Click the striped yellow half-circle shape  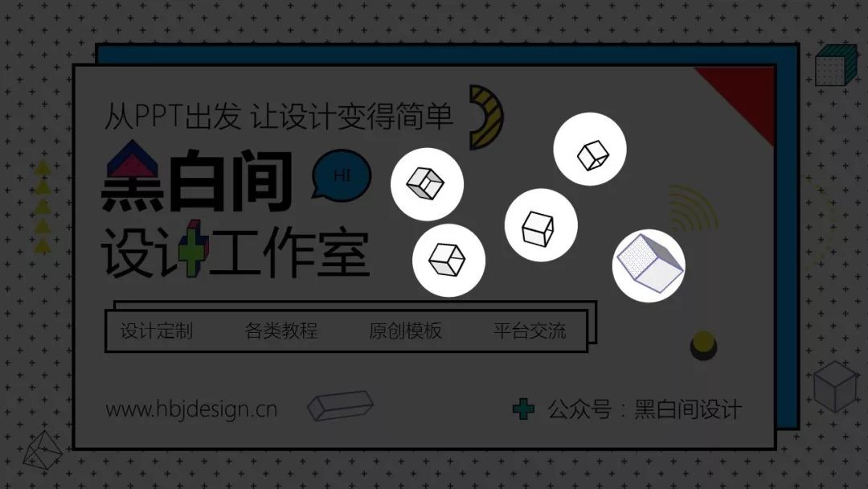[x=486, y=117]
